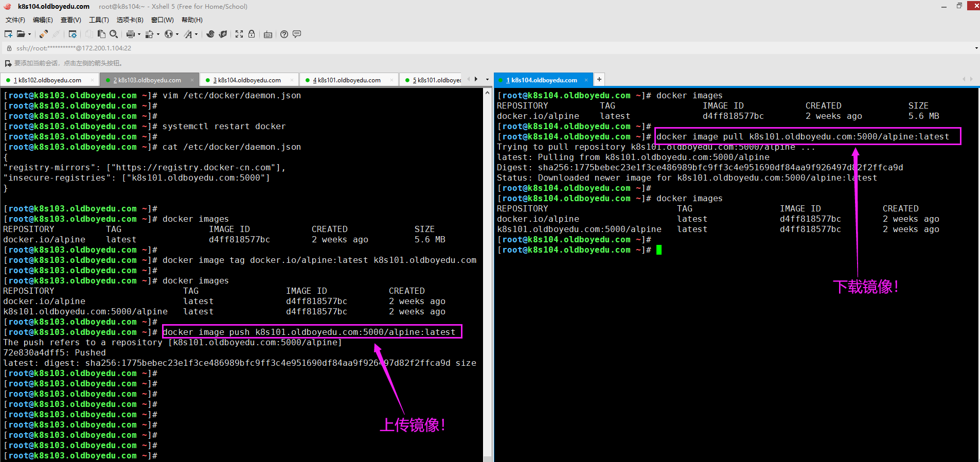Close the 3 k8s104.oldboyedu.com tab
980x462 pixels.
click(x=292, y=80)
